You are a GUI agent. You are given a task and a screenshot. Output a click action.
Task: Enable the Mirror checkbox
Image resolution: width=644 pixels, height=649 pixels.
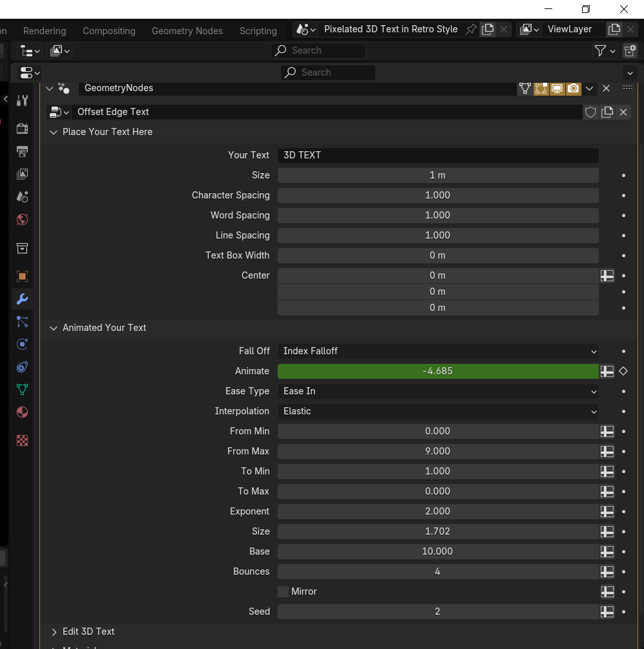[x=284, y=591]
